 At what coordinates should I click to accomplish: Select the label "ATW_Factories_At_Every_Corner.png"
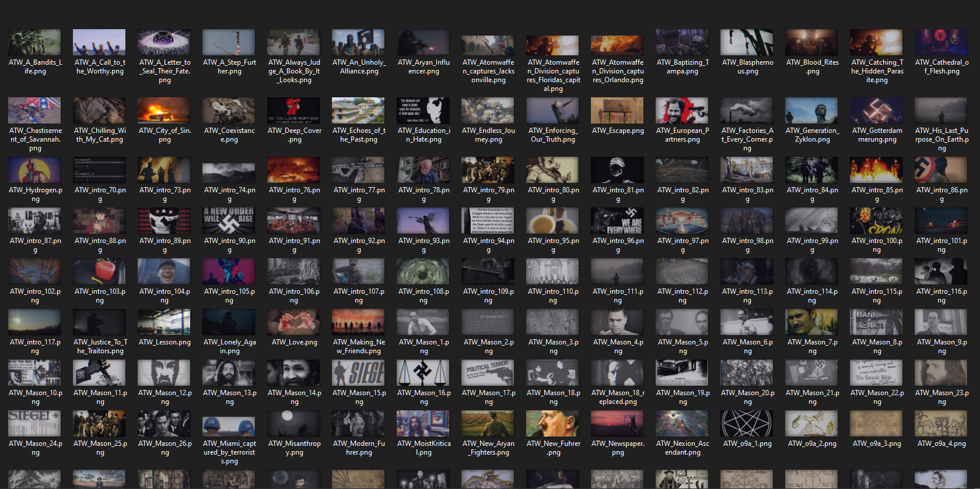pyautogui.click(x=747, y=139)
